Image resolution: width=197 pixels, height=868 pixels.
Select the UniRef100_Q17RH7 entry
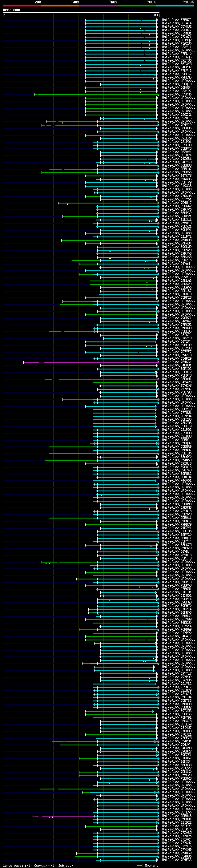(177, 389)
